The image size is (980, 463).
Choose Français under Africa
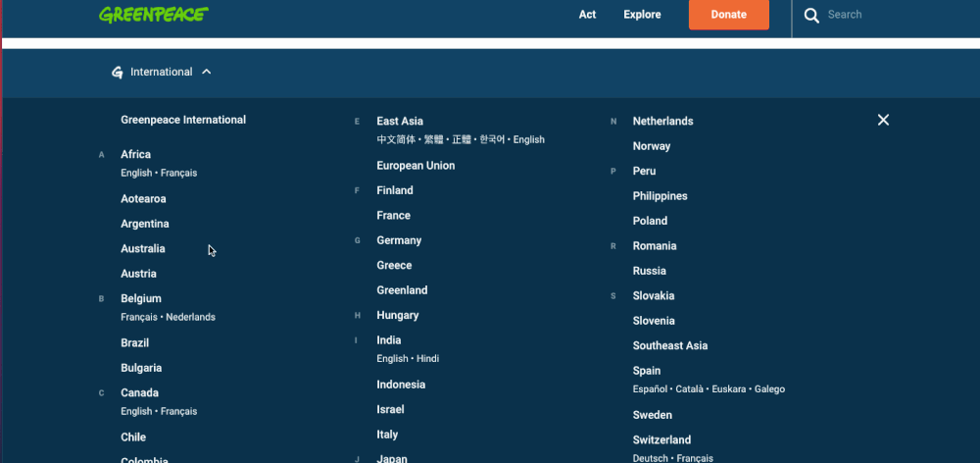click(x=178, y=173)
